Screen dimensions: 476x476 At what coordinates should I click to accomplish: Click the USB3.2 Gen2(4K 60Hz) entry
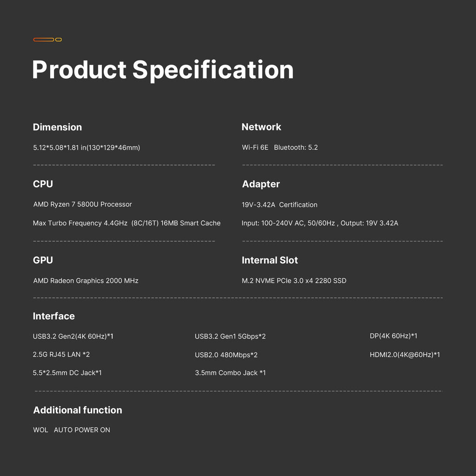[73, 336]
